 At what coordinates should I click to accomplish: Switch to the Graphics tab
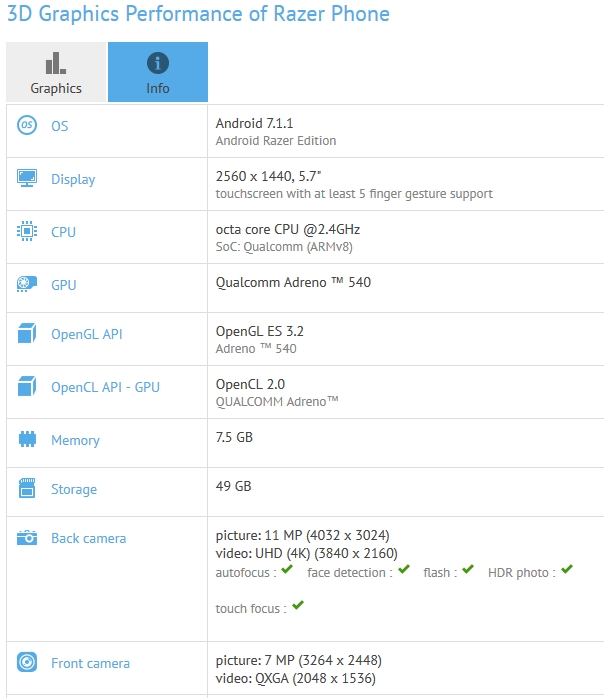(x=56, y=72)
